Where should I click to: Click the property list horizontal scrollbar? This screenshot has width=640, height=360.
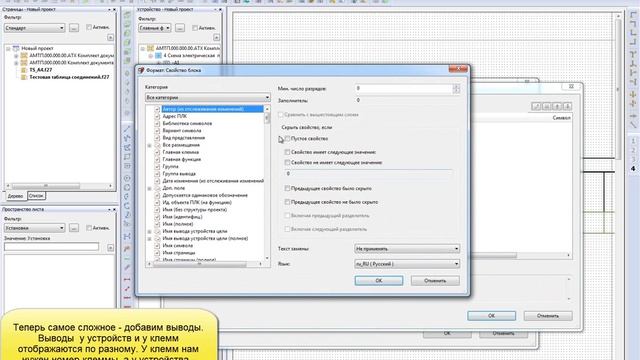tap(205, 264)
